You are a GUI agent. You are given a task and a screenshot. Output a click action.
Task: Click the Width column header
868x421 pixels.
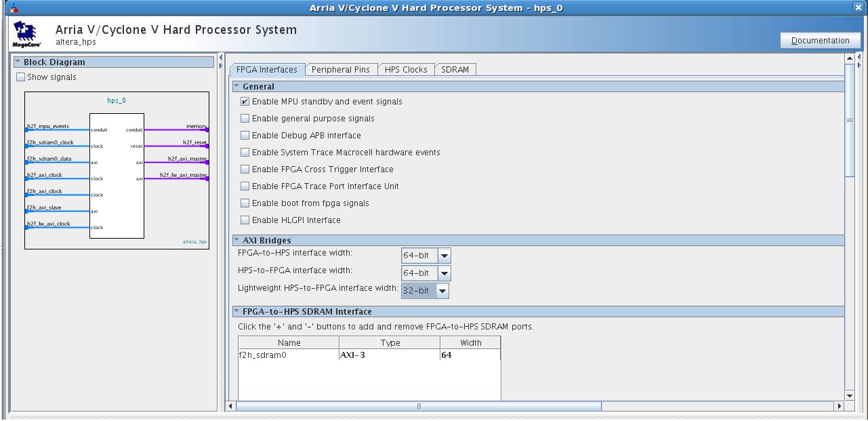click(x=471, y=343)
